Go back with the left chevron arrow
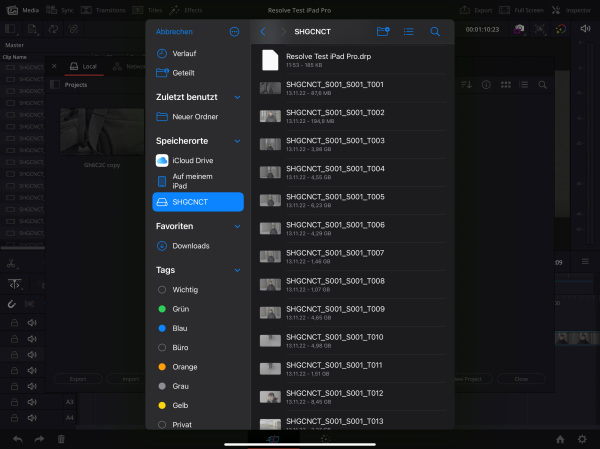The height and width of the screenshot is (449, 600). (263, 32)
